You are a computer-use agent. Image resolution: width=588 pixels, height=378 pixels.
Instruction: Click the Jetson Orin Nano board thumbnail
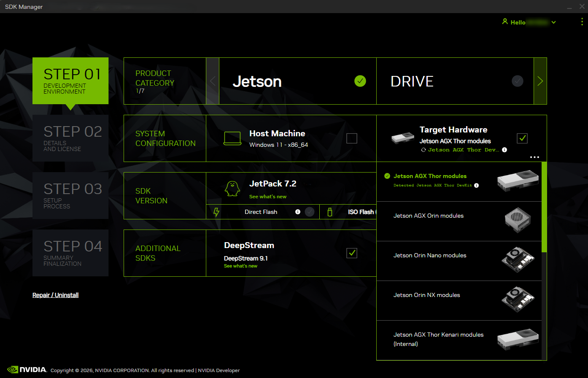point(518,261)
